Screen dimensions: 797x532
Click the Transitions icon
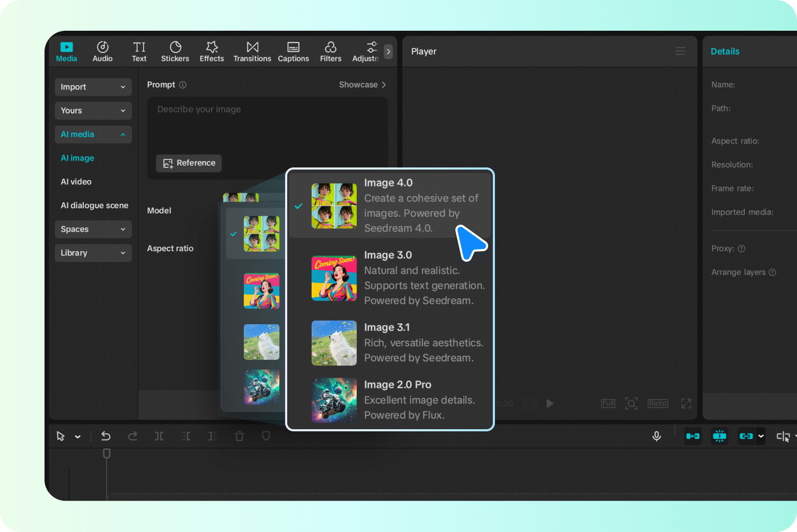click(x=252, y=51)
